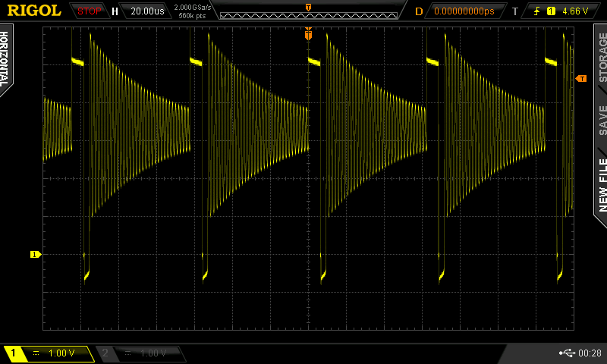Click the orange D delay label
Image resolution: width=607 pixels, height=364 pixels.
419,11
